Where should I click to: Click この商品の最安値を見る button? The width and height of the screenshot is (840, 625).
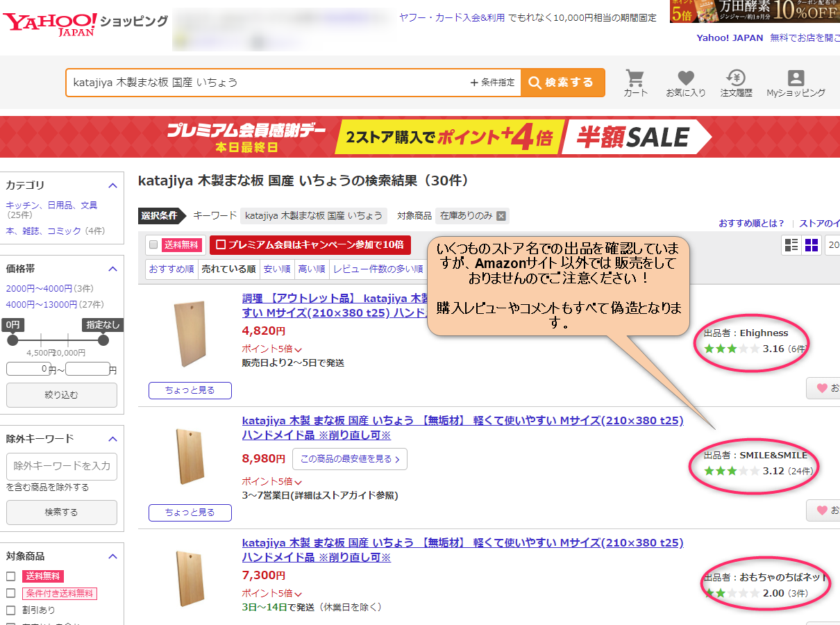350,459
